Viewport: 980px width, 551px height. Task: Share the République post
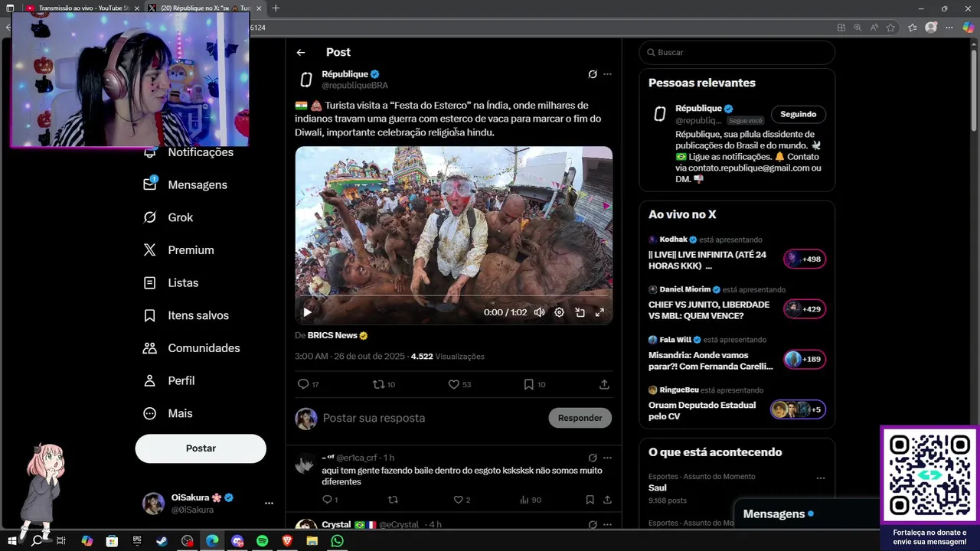(x=604, y=384)
